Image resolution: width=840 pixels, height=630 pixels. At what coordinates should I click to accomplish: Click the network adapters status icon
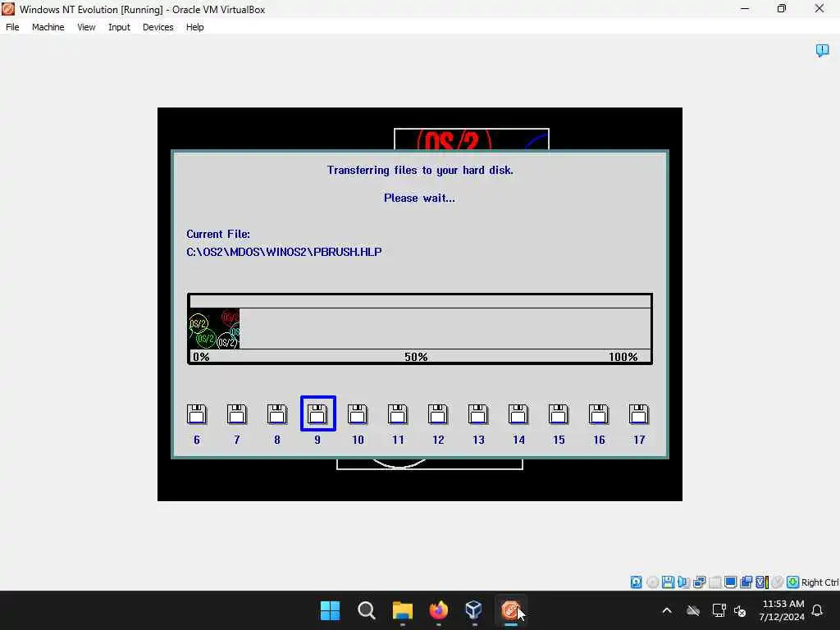[699, 582]
